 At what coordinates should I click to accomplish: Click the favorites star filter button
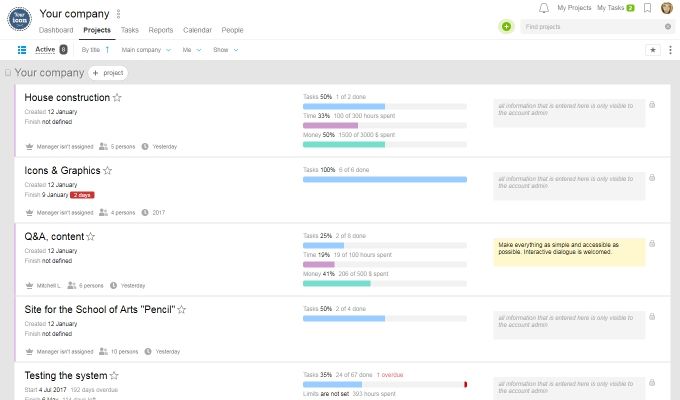click(653, 49)
